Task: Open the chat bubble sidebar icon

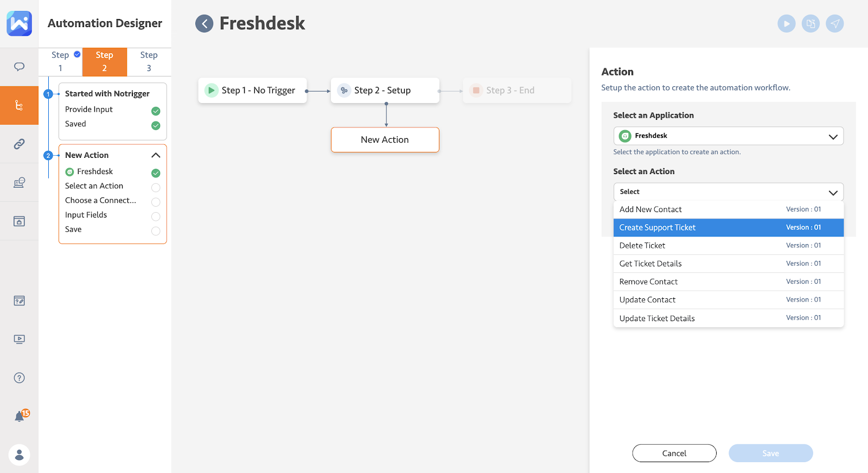Action: [x=19, y=67]
